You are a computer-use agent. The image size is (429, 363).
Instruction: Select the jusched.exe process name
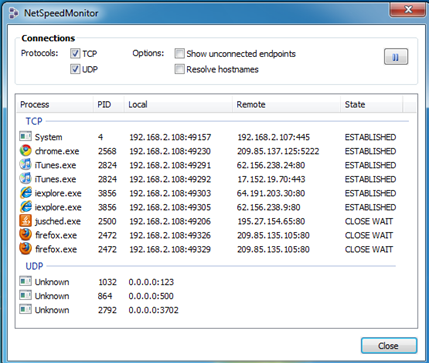pos(58,221)
